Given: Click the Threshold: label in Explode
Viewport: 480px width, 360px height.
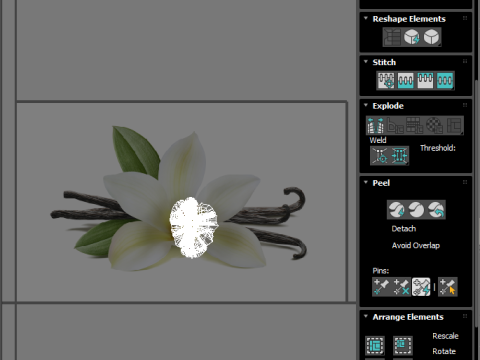Looking at the screenshot, I should [x=438, y=148].
